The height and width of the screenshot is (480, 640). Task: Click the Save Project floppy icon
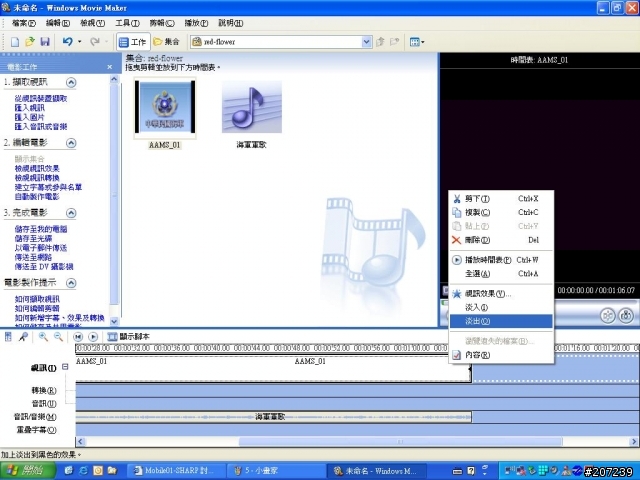coord(44,42)
